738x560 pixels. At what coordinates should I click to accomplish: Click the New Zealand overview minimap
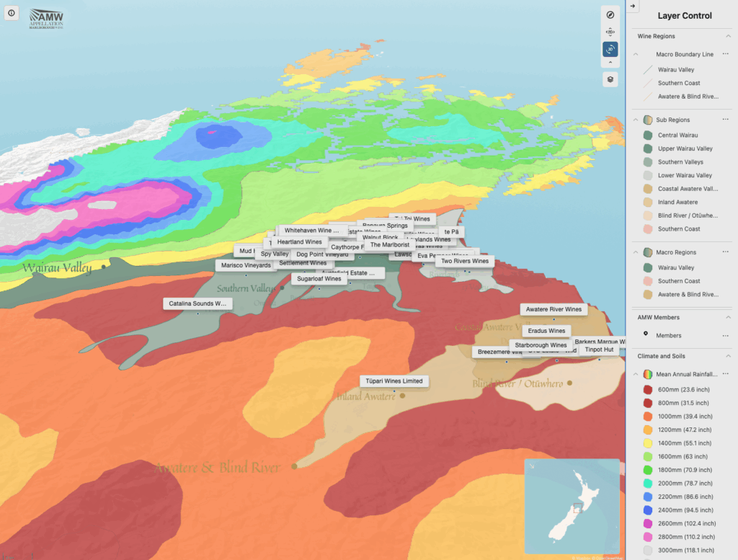[572, 507]
